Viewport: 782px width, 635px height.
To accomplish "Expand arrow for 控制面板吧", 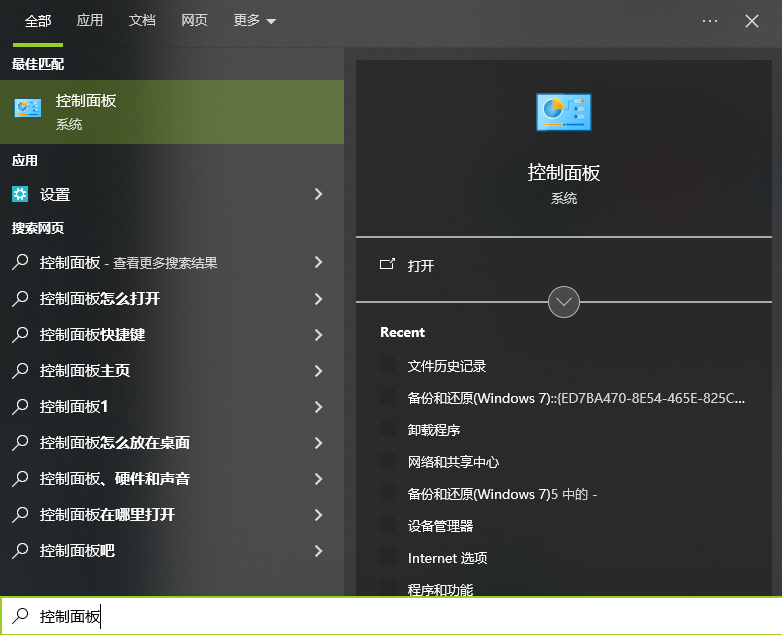I will coord(319,550).
